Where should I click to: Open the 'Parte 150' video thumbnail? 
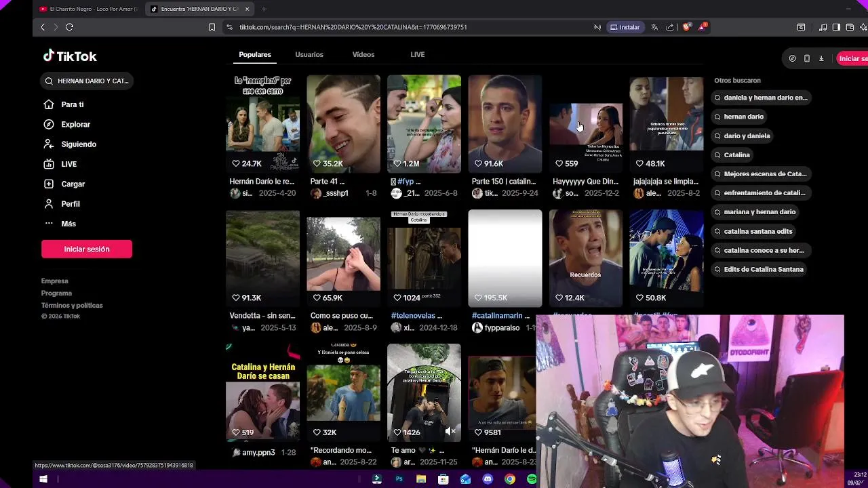tap(505, 123)
